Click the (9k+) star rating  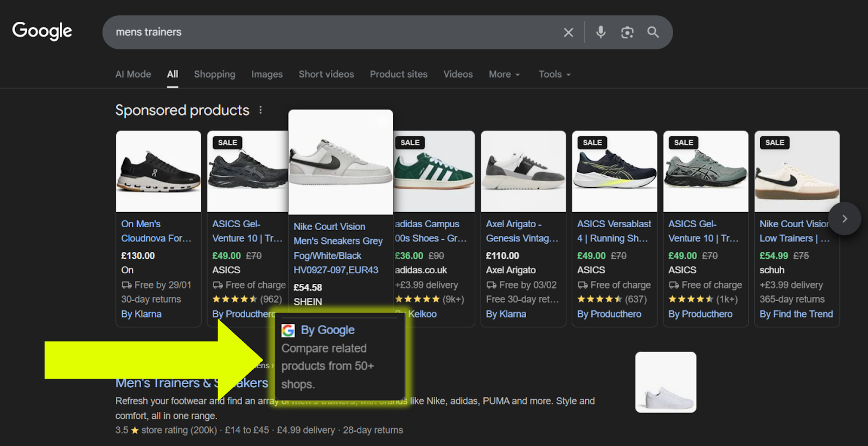coord(430,300)
